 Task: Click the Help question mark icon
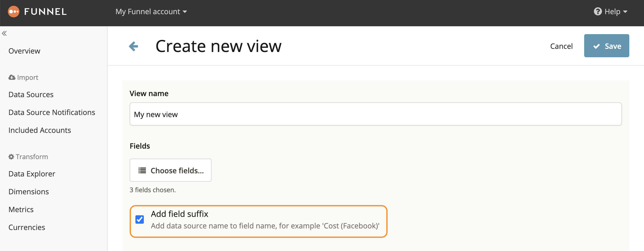(598, 12)
